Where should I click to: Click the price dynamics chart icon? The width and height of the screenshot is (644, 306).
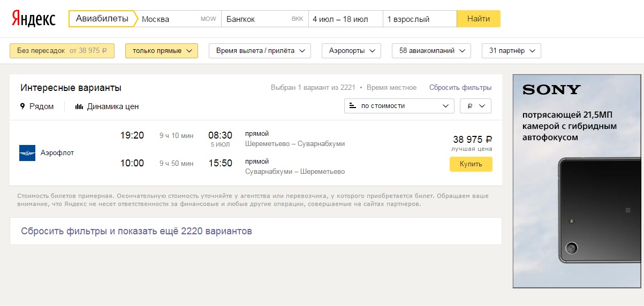pyautogui.click(x=79, y=106)
